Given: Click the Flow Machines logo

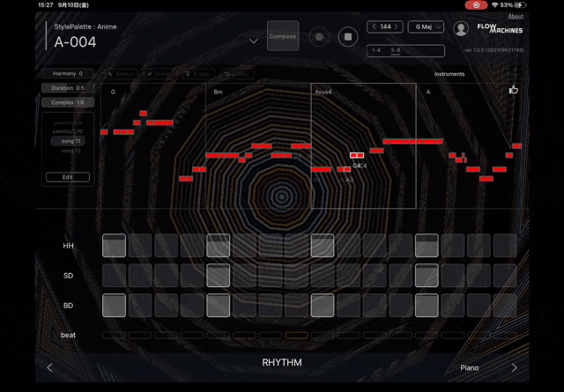Looking at the screenshot, I should coord(500,28).
